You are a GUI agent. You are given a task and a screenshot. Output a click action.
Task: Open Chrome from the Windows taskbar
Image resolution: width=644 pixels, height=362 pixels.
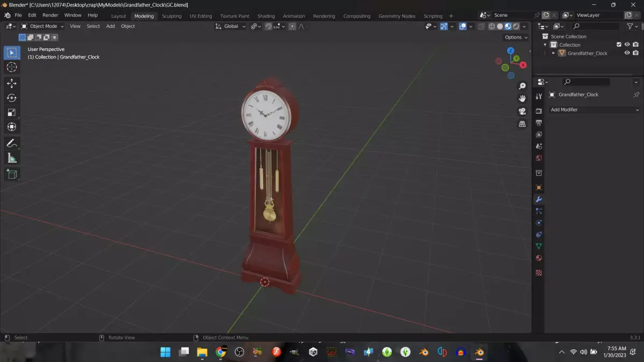coord(221,352)
